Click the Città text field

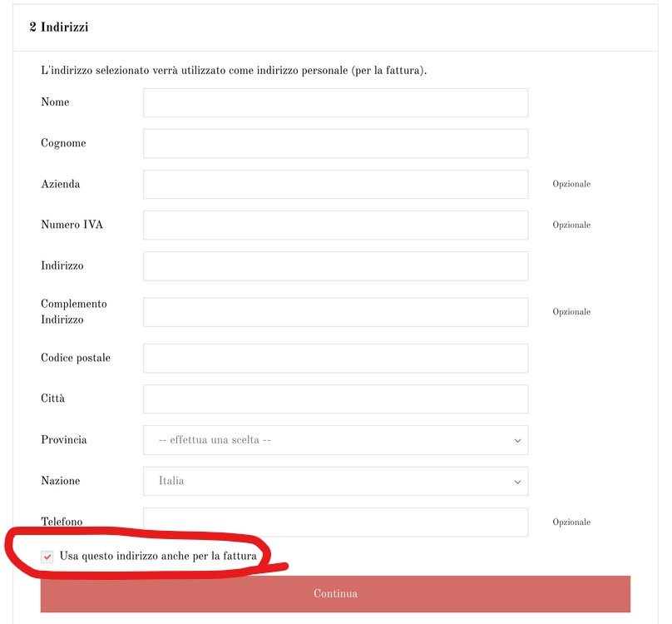tap(335, 399)
